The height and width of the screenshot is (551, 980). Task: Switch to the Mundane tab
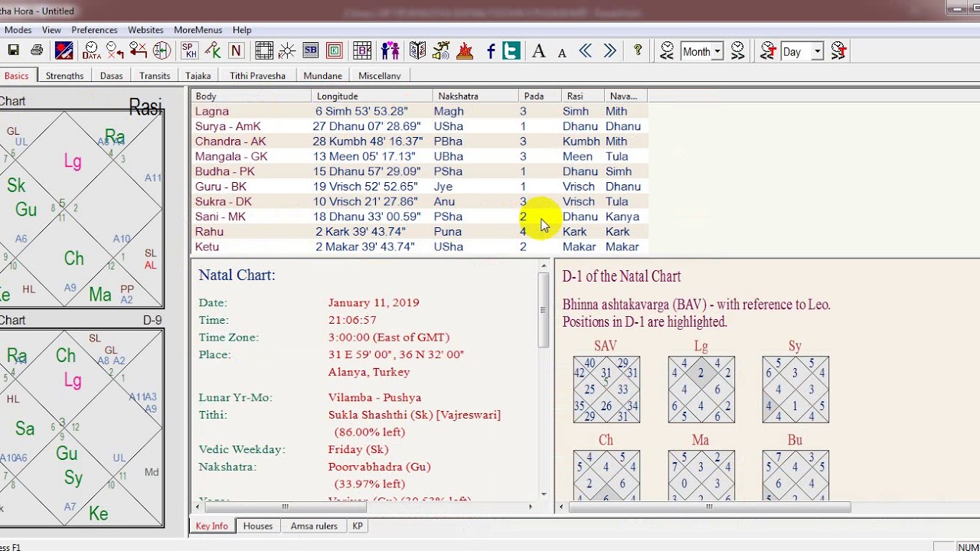[x=322, y=76]
